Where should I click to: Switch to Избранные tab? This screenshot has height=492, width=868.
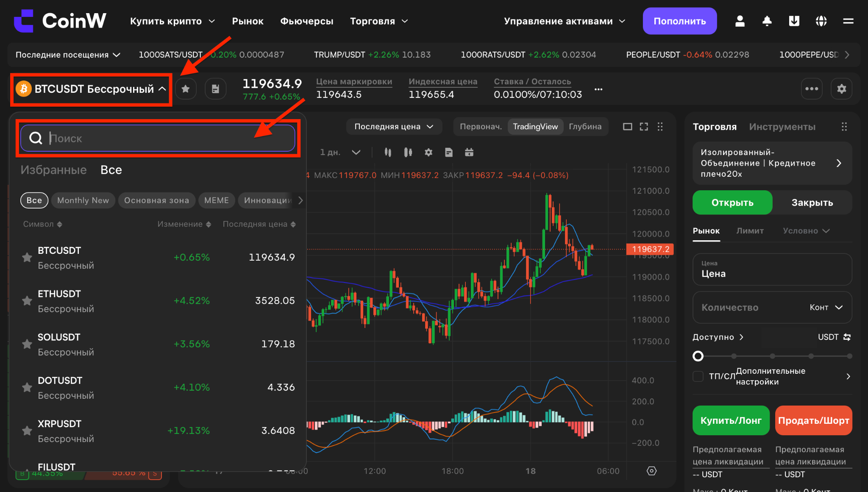(53, 170)
